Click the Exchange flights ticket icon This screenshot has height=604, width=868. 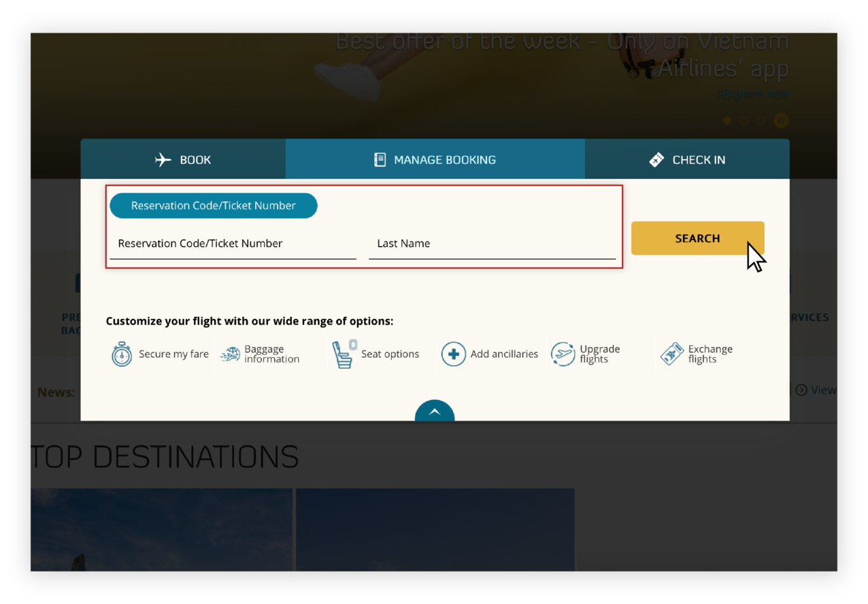(671, 354)
